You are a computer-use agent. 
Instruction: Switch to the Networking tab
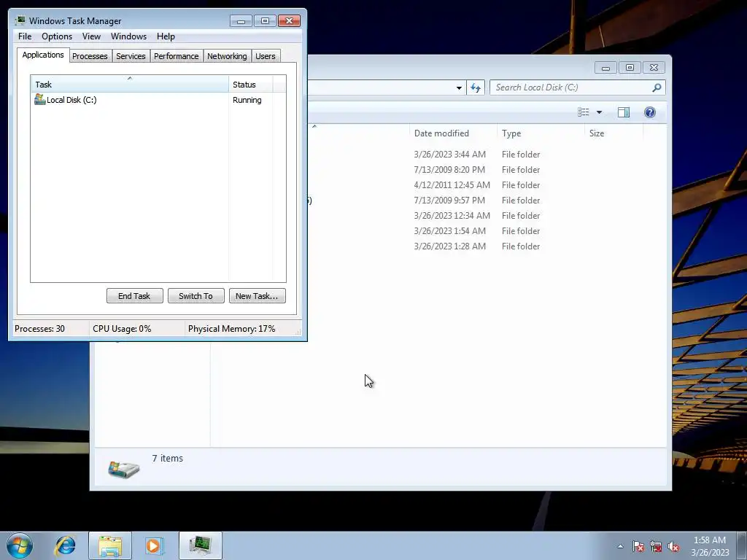(227, 56)
